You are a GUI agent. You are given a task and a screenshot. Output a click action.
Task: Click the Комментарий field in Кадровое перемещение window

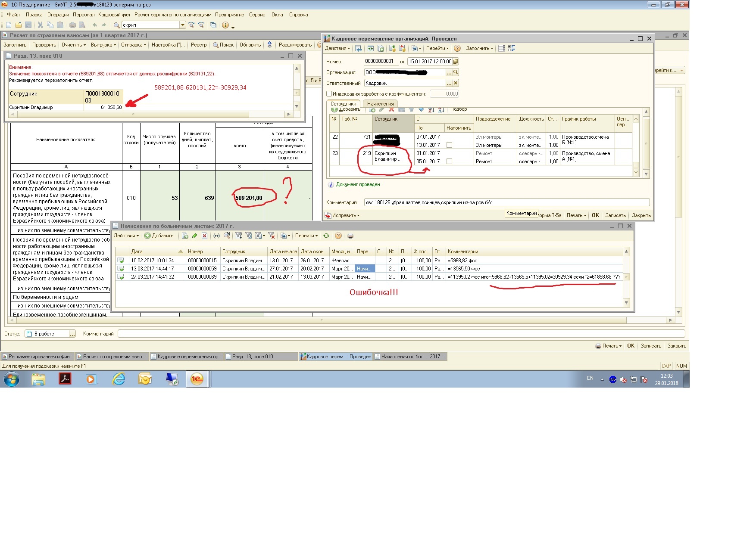coord(507,202)
